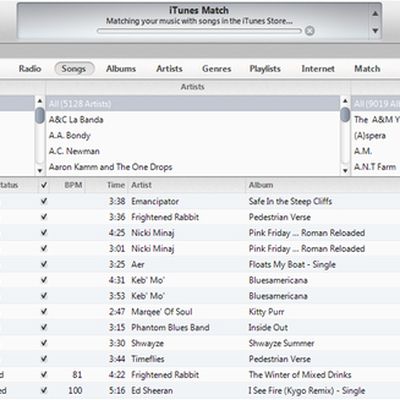Screen dimensions: 400x400
Task: Open the Playlists tab
Action: coord(265,69)
